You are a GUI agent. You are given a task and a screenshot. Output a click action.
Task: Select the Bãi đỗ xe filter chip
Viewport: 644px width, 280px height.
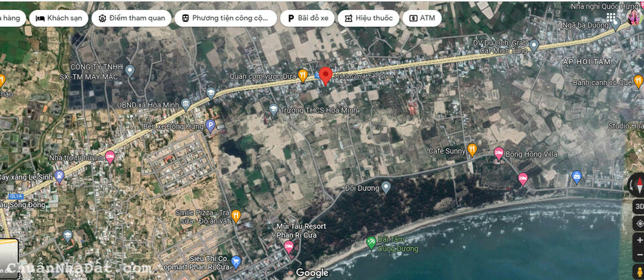(x=308, y=18)
